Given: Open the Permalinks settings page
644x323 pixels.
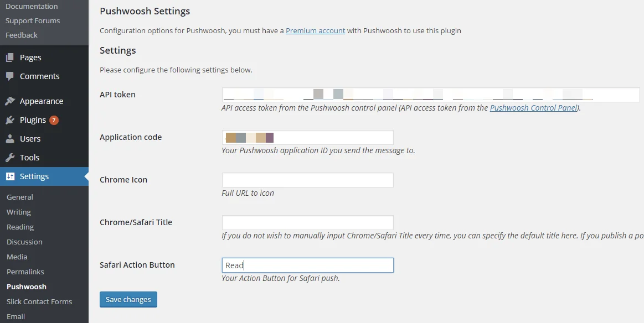Looking at the screenshot, I should click(25, 272).
